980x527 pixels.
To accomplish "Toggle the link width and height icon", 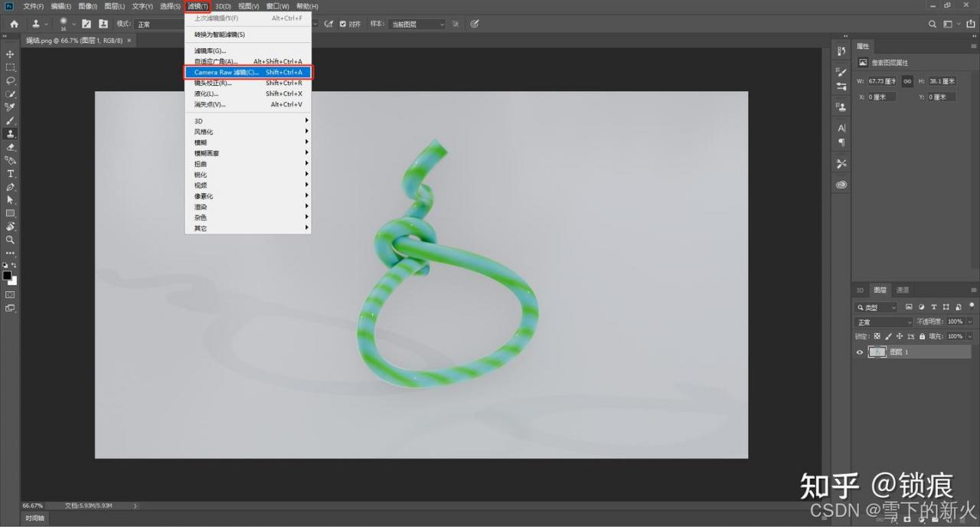I will coord(907,81).
